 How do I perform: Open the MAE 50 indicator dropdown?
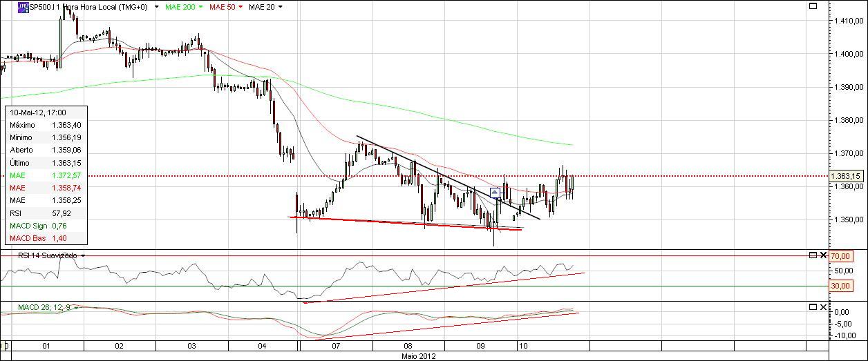[240, 7]
